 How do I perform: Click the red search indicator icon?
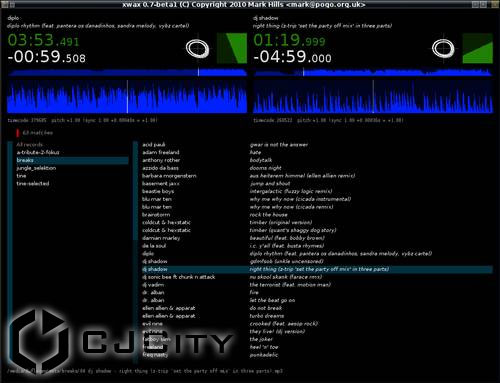[x=18, y=133]
